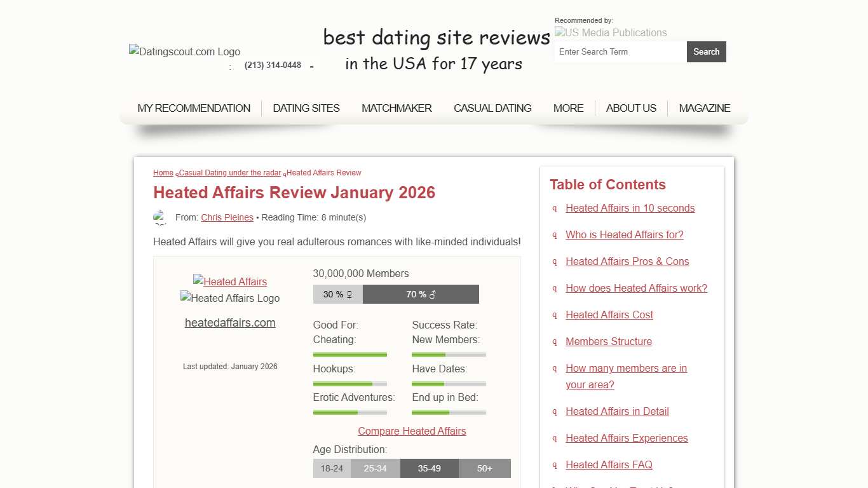Click the small menu icon beside the phone number
The height and width of the screenshot is (488, 868).
(311, 66)
